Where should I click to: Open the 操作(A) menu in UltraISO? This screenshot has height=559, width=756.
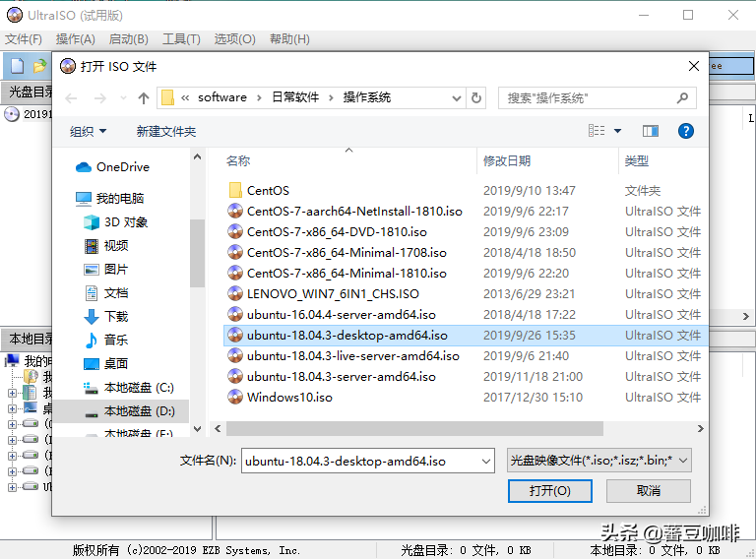point(75,39)
